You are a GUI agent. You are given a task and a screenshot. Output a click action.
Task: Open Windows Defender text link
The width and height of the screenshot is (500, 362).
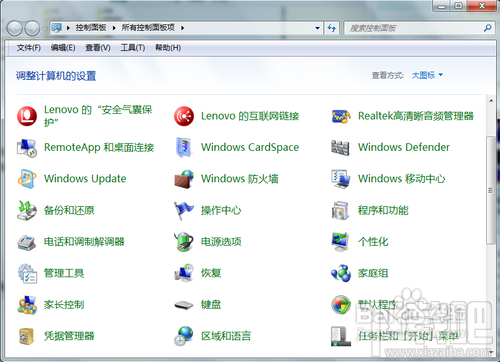point(404,147)
